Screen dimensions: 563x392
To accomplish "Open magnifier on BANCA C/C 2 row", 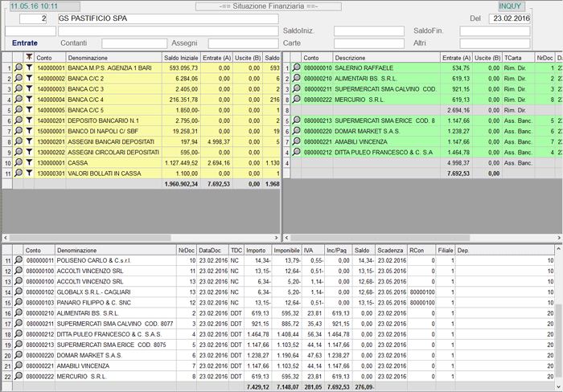I will [x=18, y=78].
